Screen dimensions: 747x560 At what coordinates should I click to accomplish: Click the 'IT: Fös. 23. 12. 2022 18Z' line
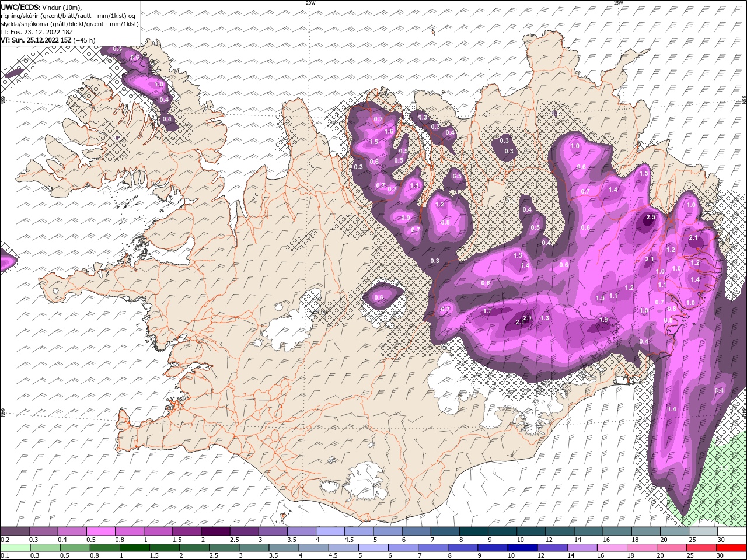coord(36,32)
